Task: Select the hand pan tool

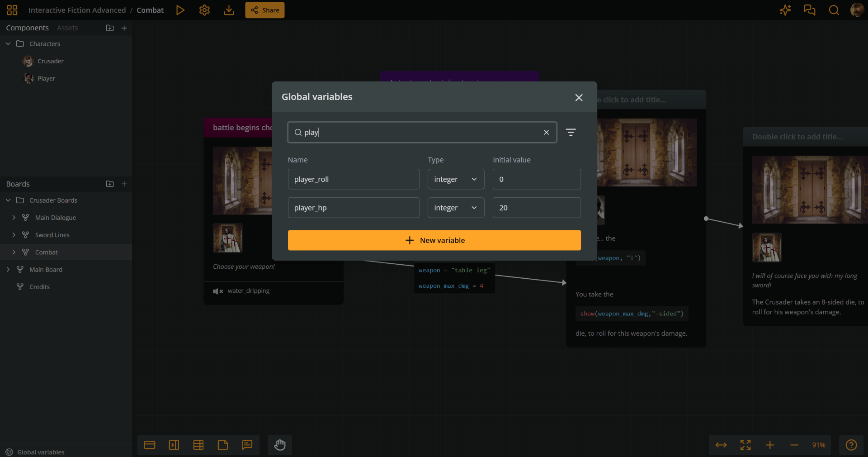Action: coord(280,445)
